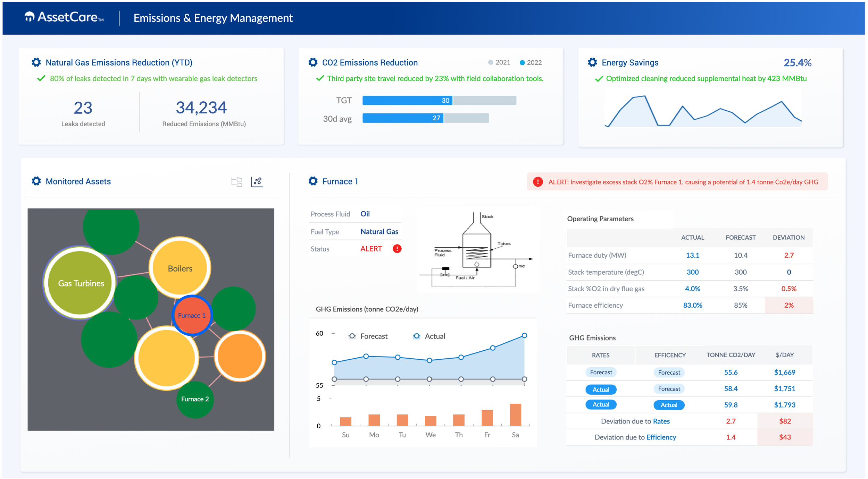The image size is (868, 479).
Task: Select the Gas Turbines bubble
Action: pyautogui.click(x=81, y=283)
